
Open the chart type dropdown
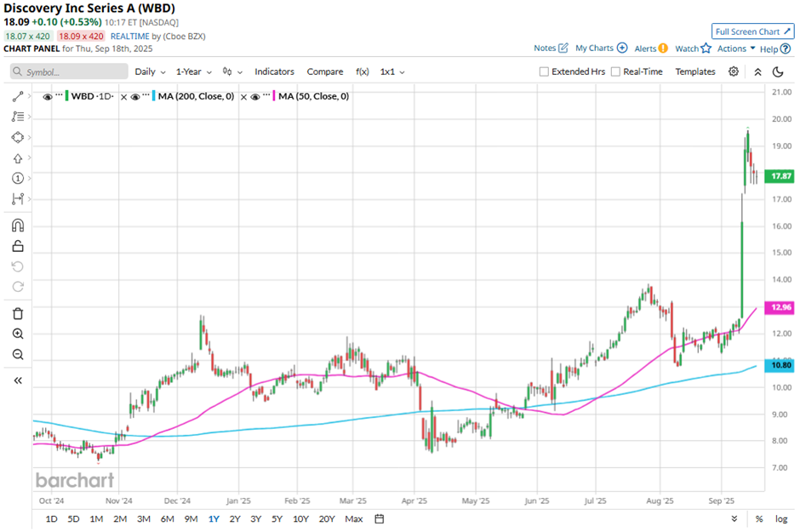[232, 72]
